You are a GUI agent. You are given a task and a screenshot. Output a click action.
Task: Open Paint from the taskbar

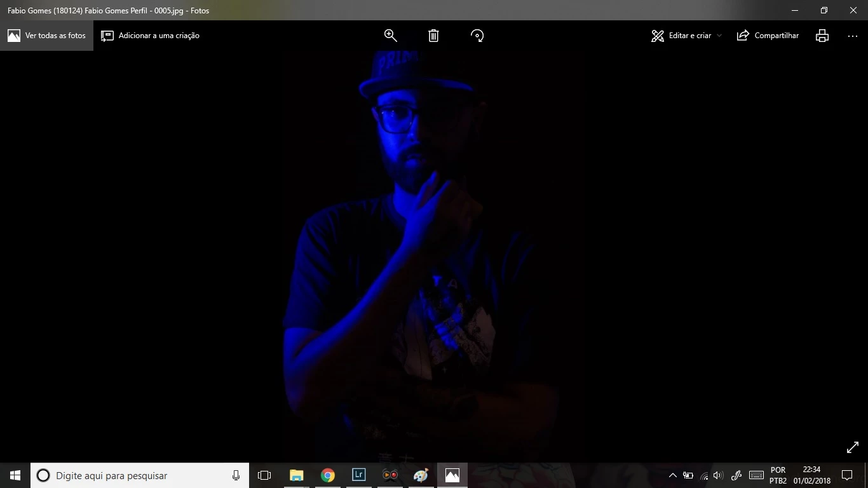tap(421, 475)
